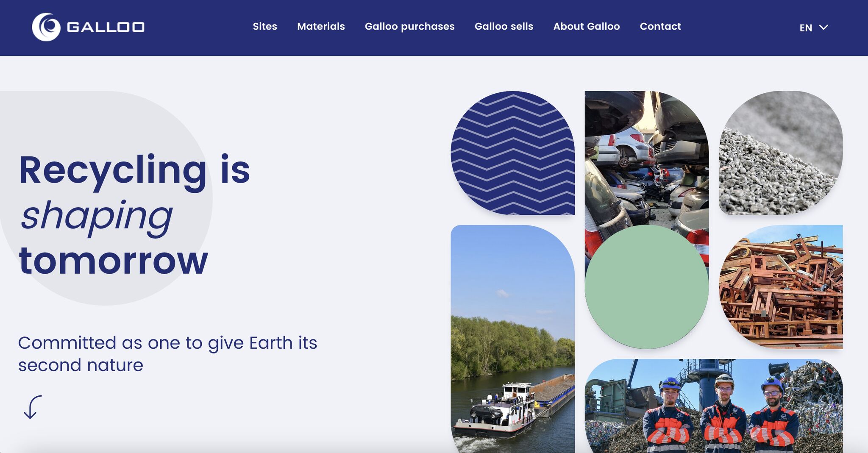Click the downward curved arrow icon
Image resolution: width=868 pixels, height=453 pixels.
(33, 407)
